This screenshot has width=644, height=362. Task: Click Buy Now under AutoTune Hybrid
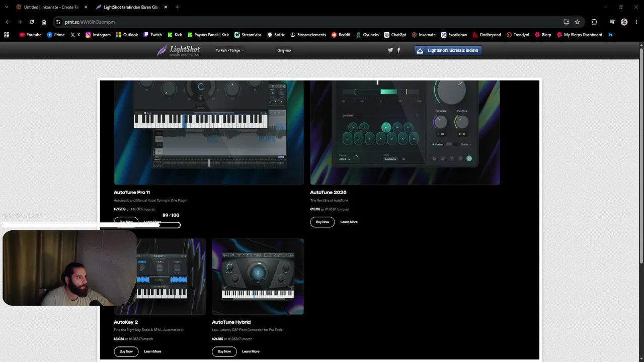point(224,351)
